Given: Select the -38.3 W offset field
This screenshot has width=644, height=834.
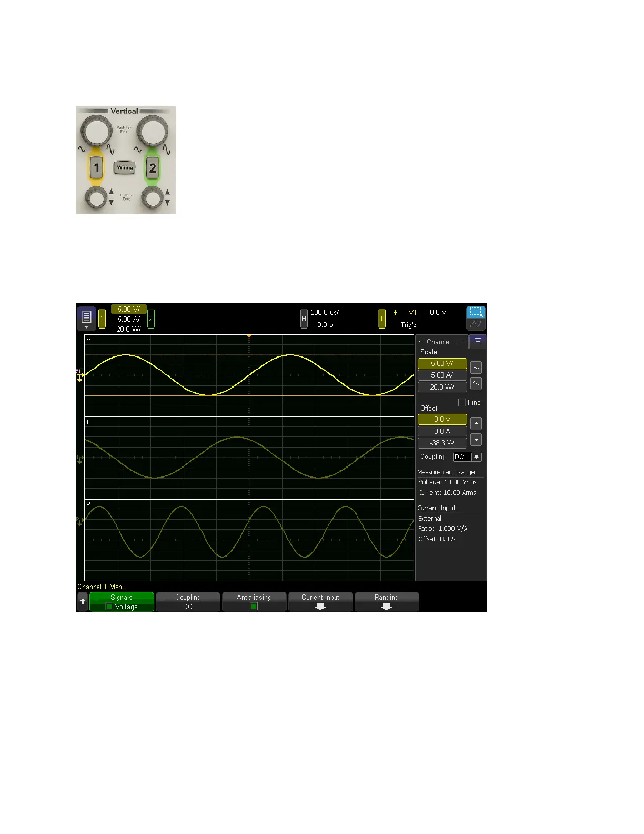Looking at the screenshot, I should 442,443.
